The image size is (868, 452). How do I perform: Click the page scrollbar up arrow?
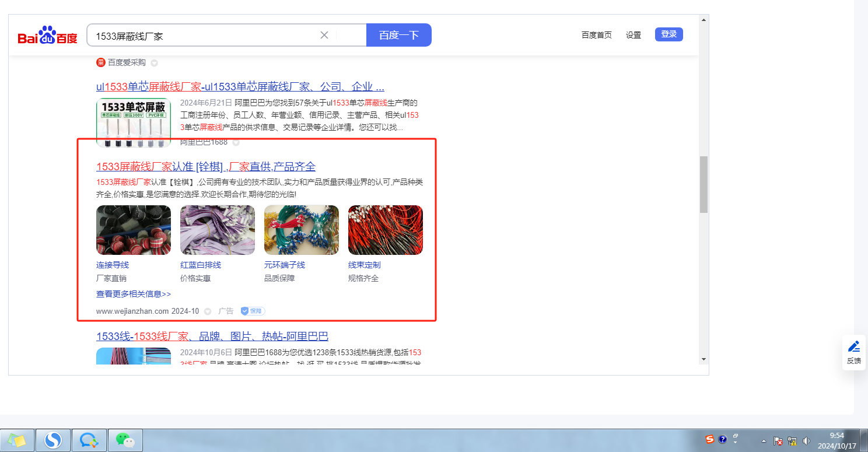(703, 20)
